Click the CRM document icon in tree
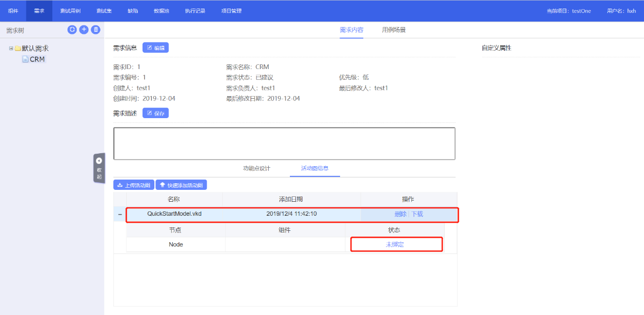 25,59
